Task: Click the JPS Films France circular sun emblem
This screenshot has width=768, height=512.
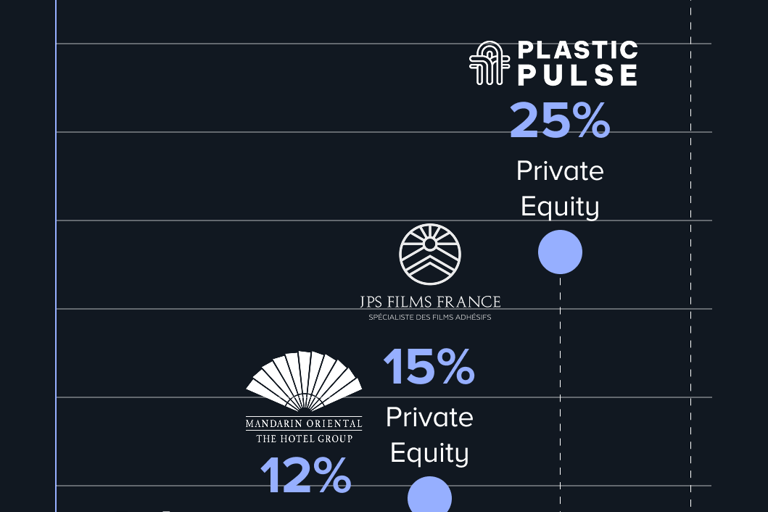Action: pos(430,254)
